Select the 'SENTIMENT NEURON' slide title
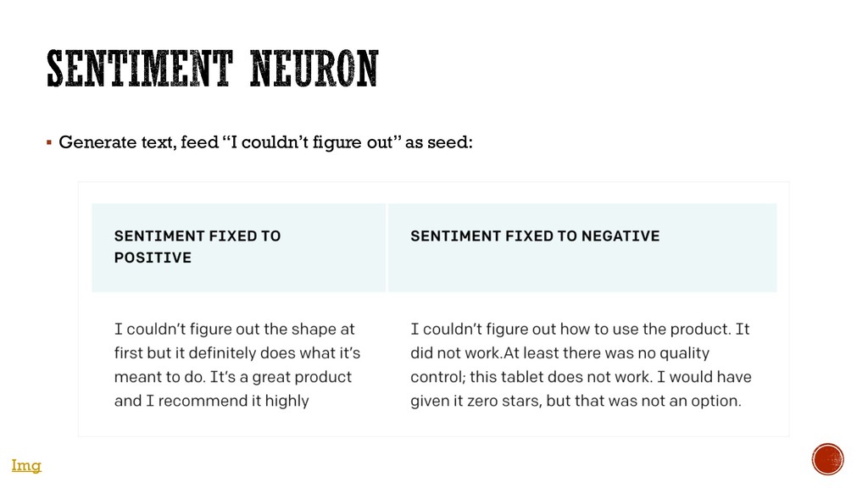The image size is (868, 488). click(211, 69)
